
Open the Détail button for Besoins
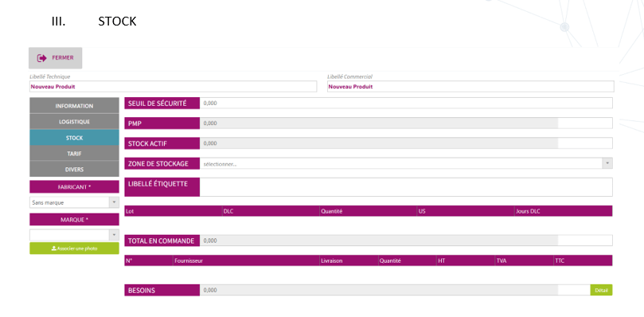pyautogui.click(x=601, y=290)
